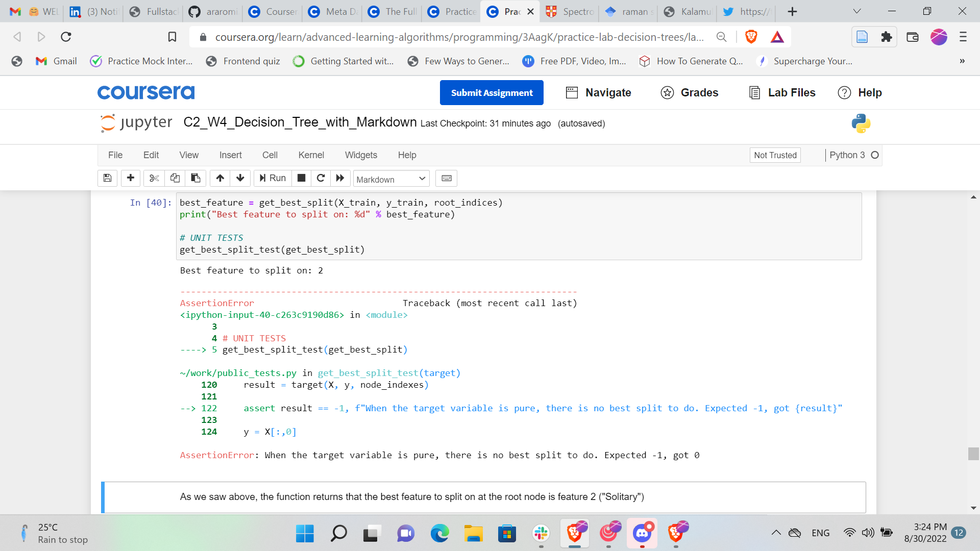Open the Kernel menu
Screen dimensions: 980x551
(x=311, y=155)
